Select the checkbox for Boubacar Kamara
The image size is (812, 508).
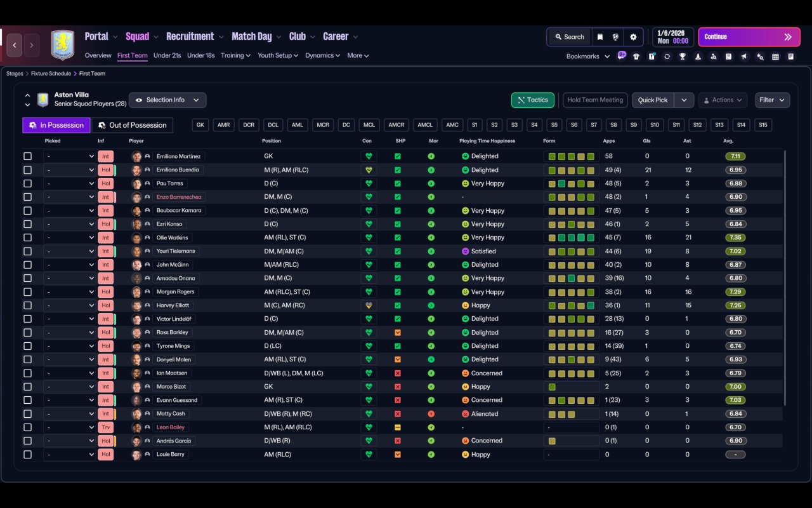pos(27,210)
